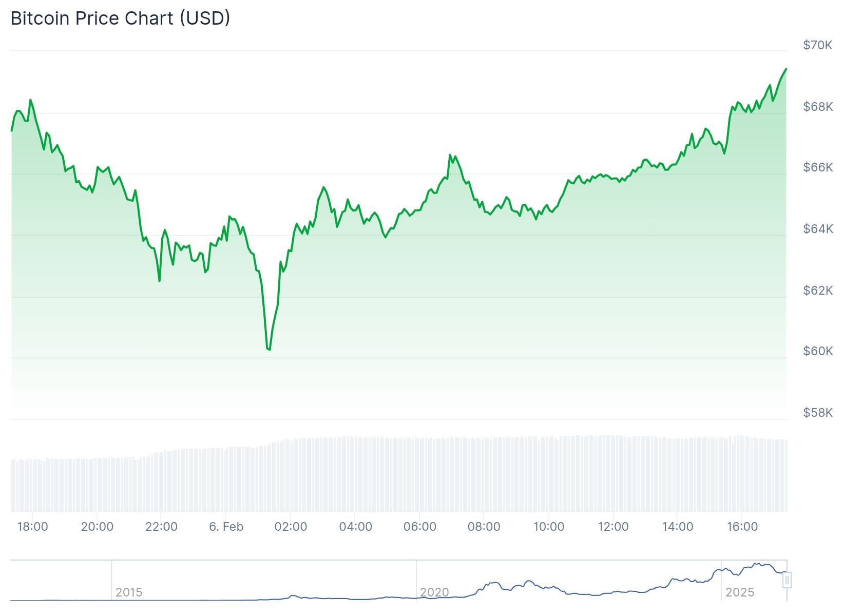Click the $64K price axis label

[x=818, y=228]
